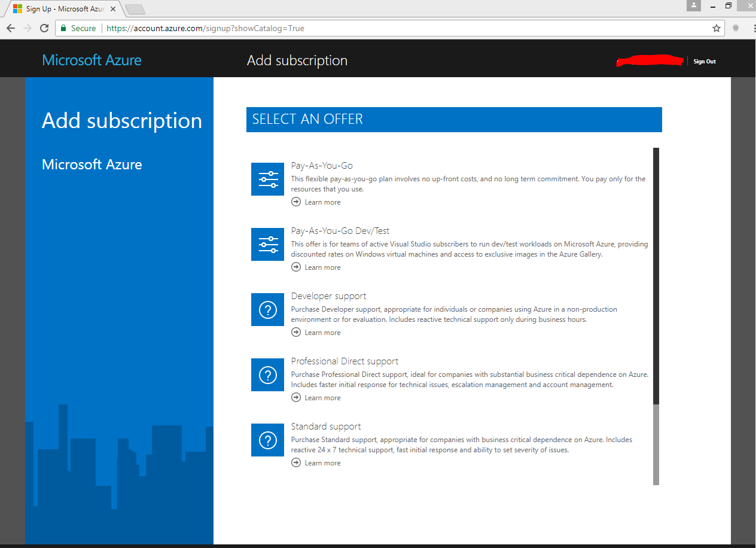
Task: Click the address bar URL field
Action: click(x=389, y=28)
